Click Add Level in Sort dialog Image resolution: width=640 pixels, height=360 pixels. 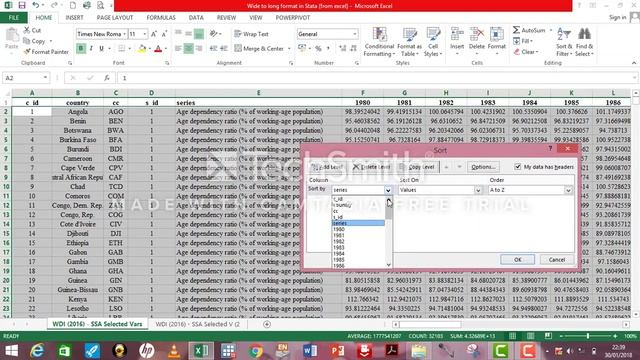click(327, 167)
